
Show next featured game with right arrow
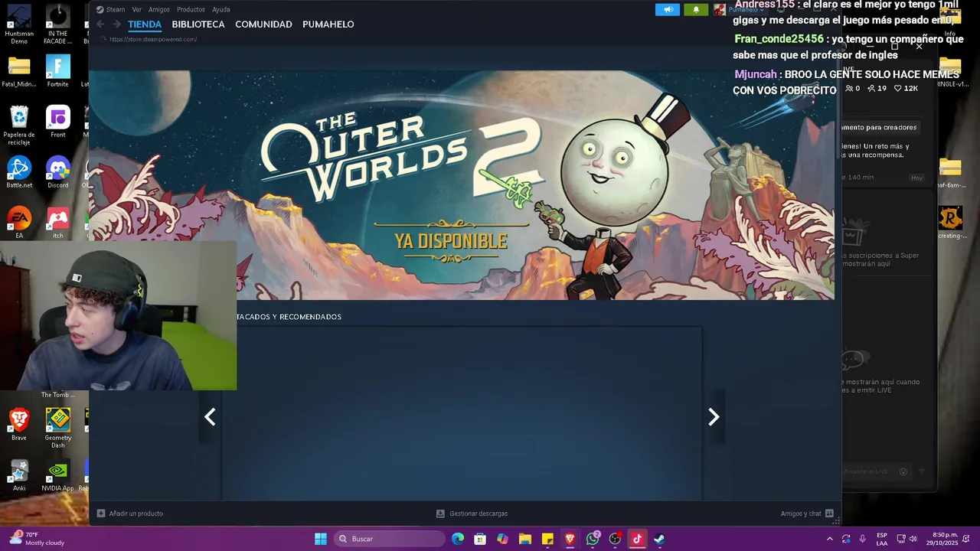pos(714,417)
